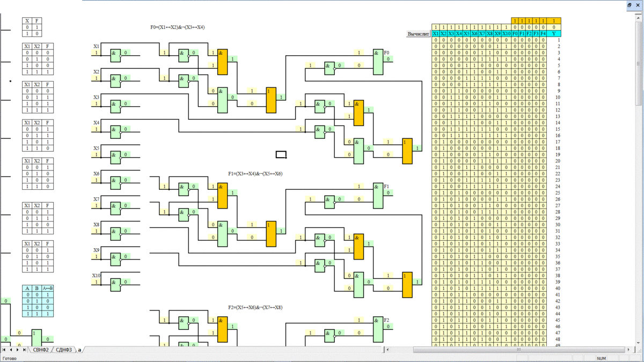The width and height of the screenshot is (644, 362).
Task: Select the X1 input label in the circuit
Action: pos(96,47)
